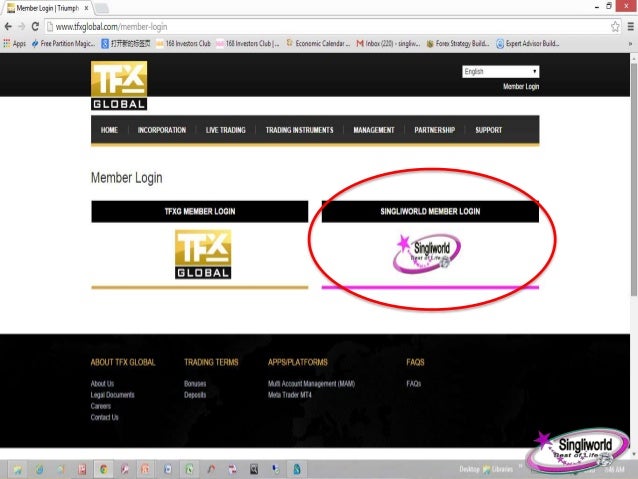
Task: Show hidden bookmarks via the overflow chevron
Action: tap(630, 44)
